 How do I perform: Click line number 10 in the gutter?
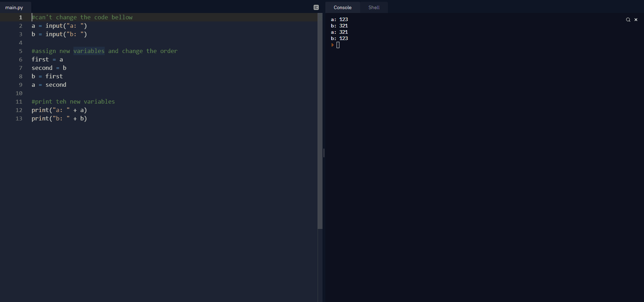coord(19,93)
